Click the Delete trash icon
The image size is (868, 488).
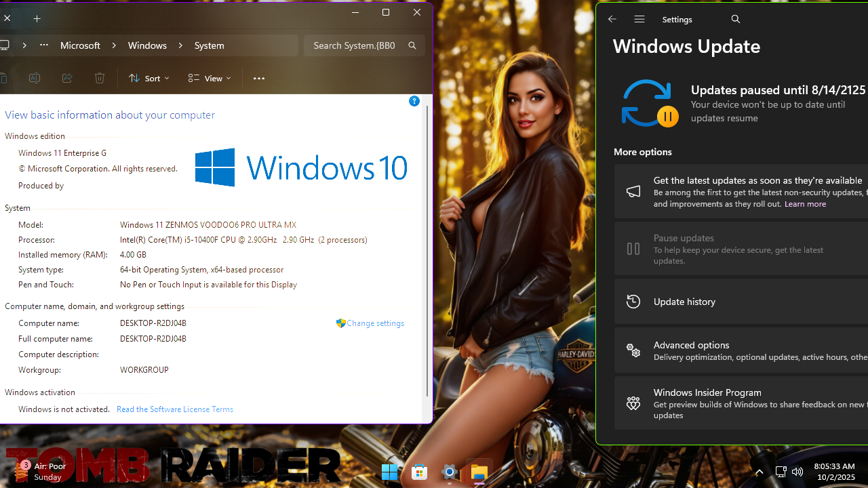100,78
